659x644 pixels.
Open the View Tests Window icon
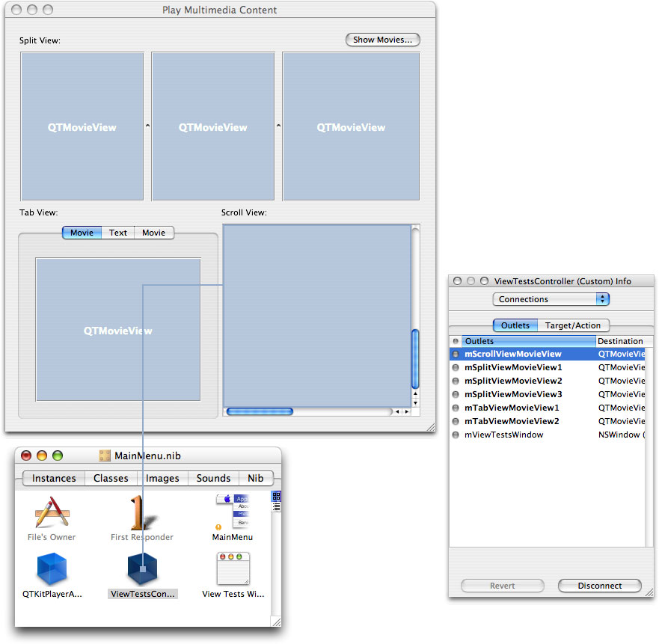233,568
